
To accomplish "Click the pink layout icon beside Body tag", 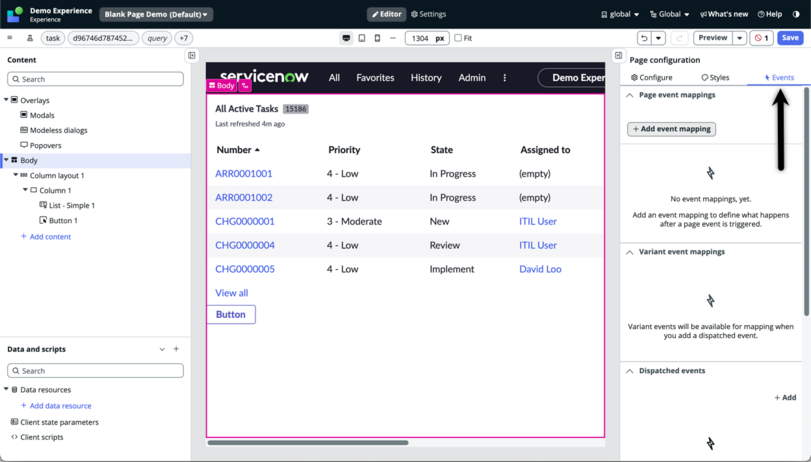I will click(245, 86).
